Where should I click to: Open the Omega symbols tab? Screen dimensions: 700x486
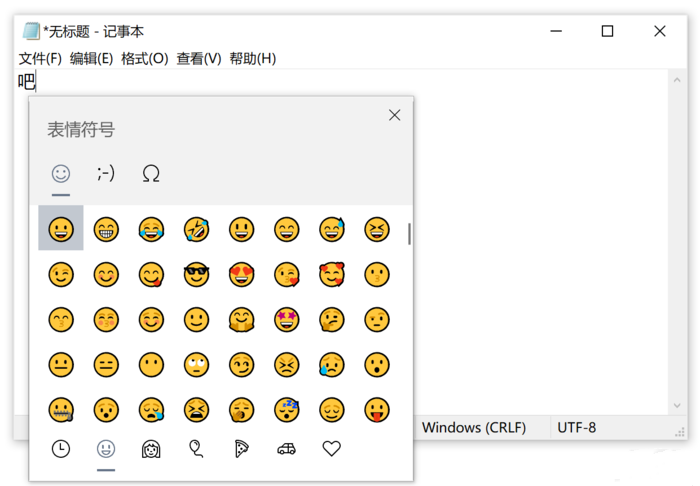tap(151, 173)
